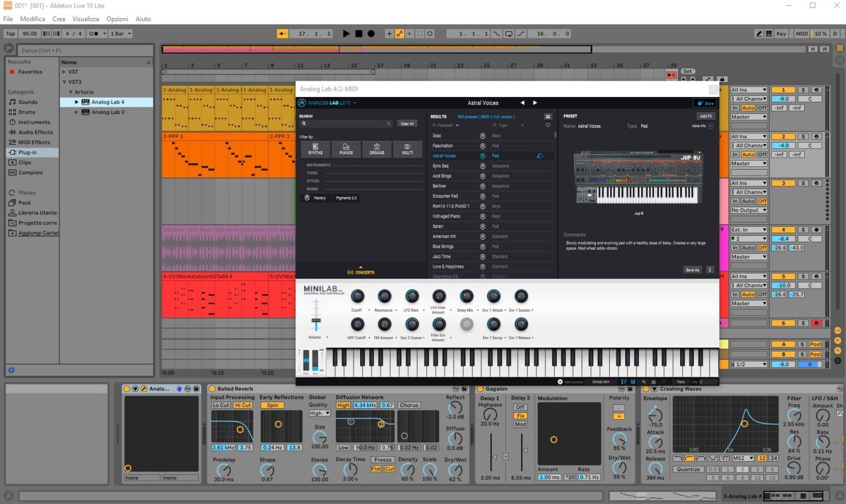The width and height of the screenshot is (846, 504).
Task: Open CONCERTS in Analog Lab
Action: tap(361, 272)
